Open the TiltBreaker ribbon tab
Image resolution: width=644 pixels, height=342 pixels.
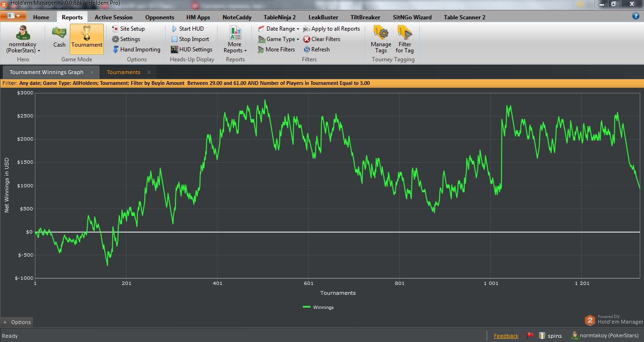365,17
